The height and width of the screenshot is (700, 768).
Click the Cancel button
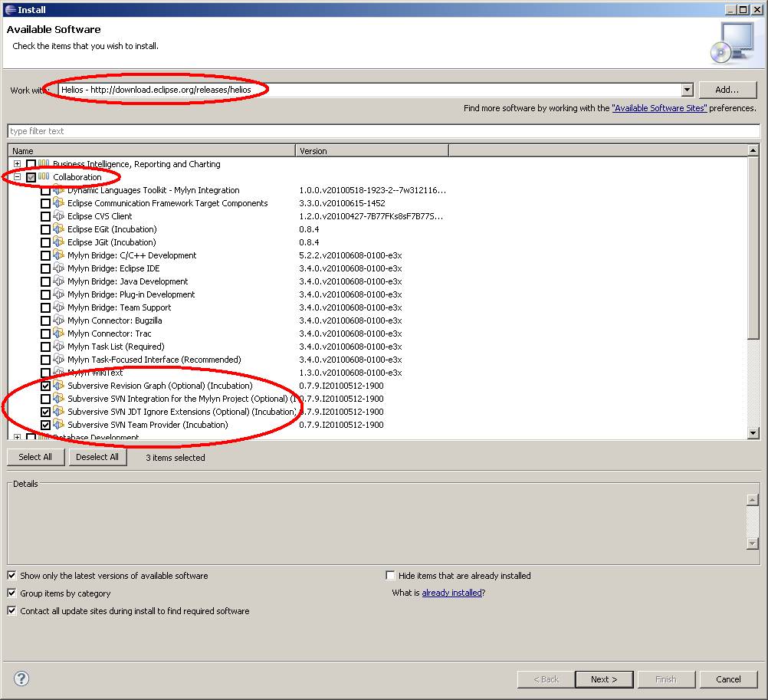(x=728, y=679)
